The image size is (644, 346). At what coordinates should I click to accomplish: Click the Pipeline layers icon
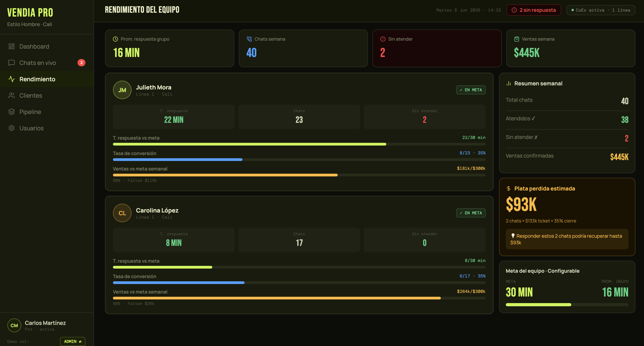(x=12, y=112)
